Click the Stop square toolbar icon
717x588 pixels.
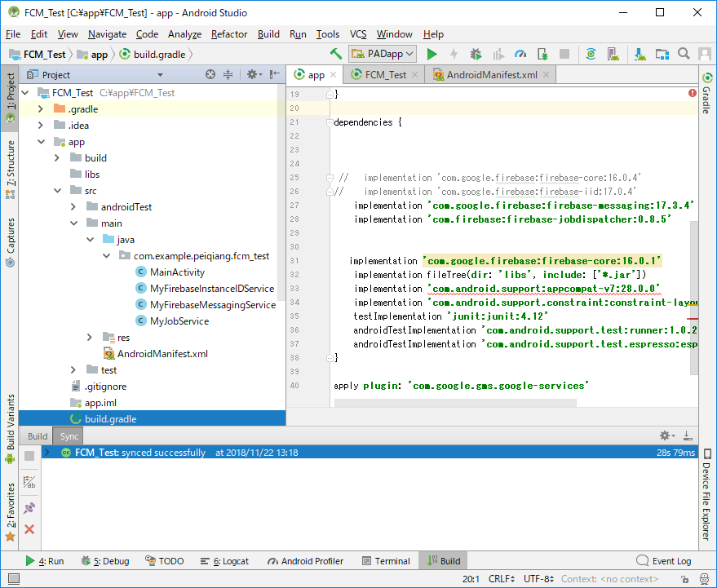click(x=564, y=54)
